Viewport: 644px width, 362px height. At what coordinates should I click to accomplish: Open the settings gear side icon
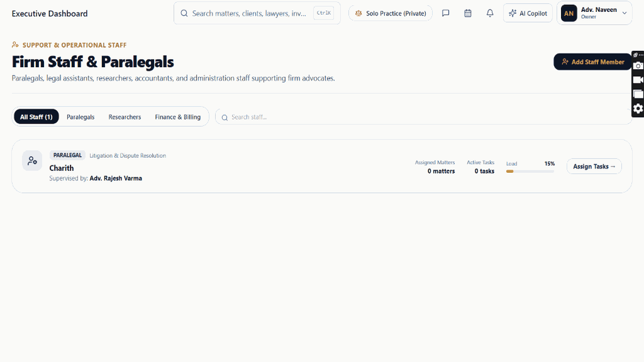click(x=638, y=108)
